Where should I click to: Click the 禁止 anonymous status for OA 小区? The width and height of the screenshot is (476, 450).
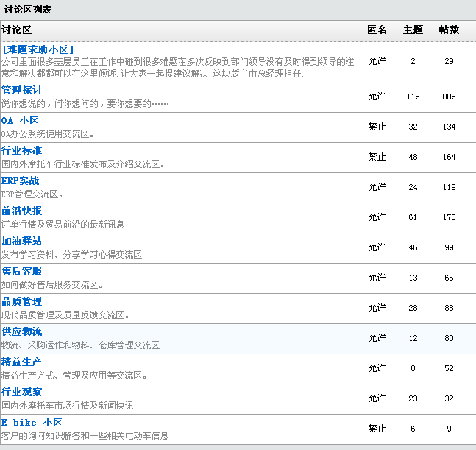[x=377, y=127]
